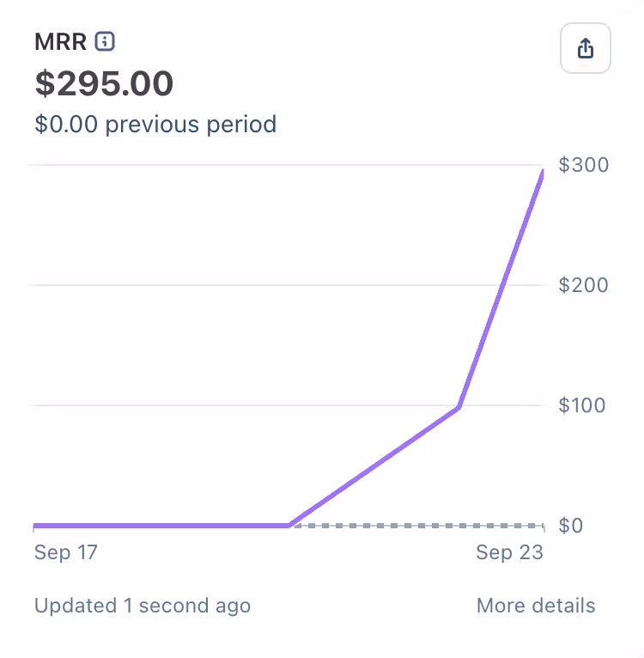Click the $0.00 previous period text

coord(155,125)
